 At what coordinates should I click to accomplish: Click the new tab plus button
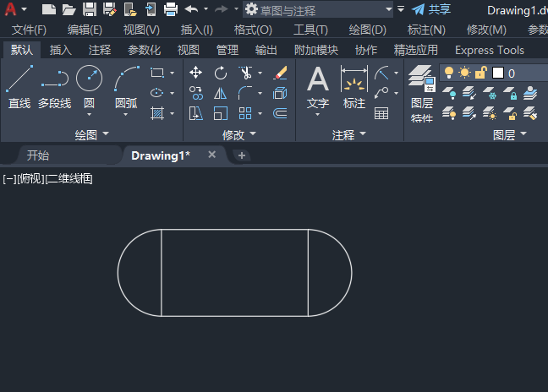pos(241,155)
